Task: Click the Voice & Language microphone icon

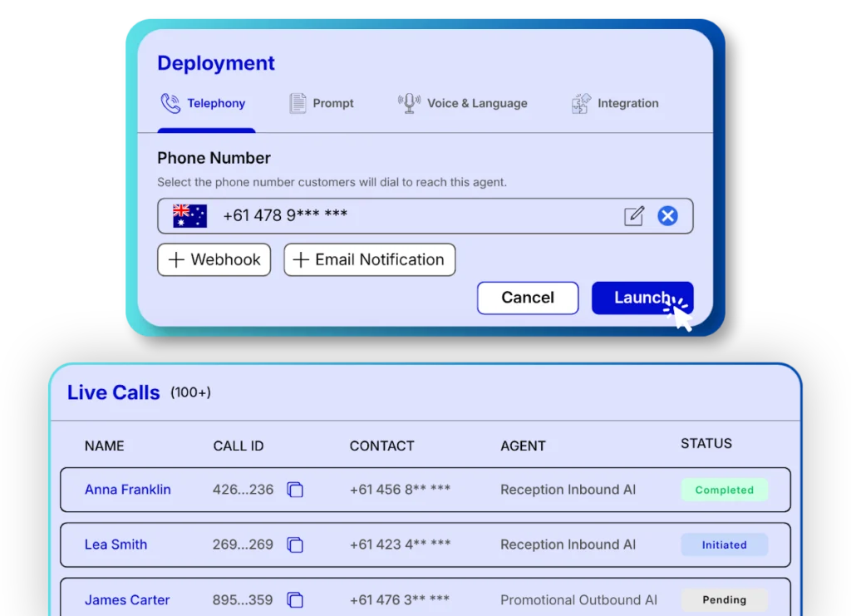Action: 409,103
